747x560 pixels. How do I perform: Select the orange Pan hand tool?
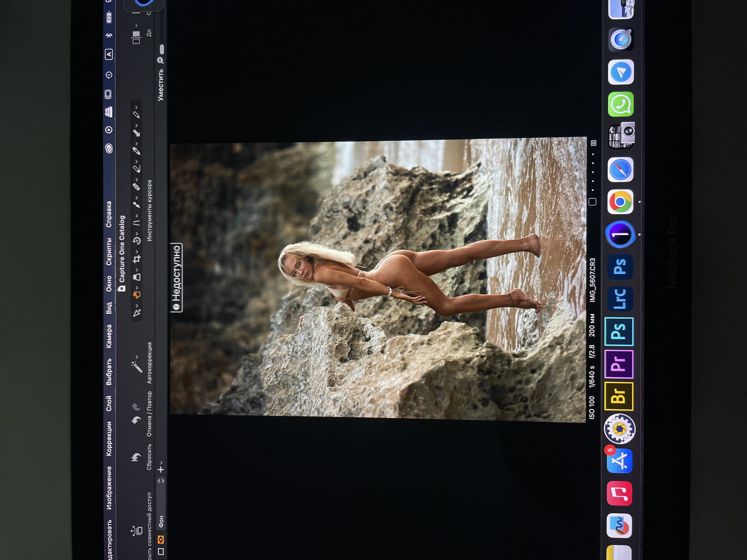pyautogui.click(x=137, y=295)
